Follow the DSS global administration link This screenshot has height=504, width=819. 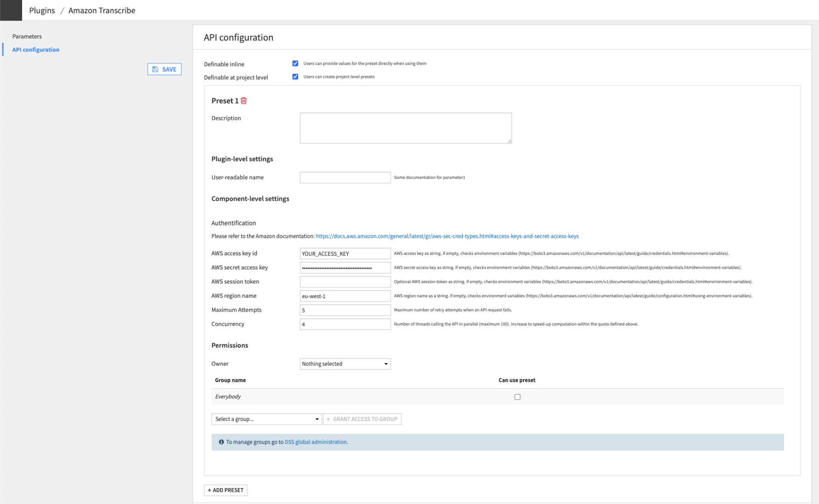coord(315,442)
